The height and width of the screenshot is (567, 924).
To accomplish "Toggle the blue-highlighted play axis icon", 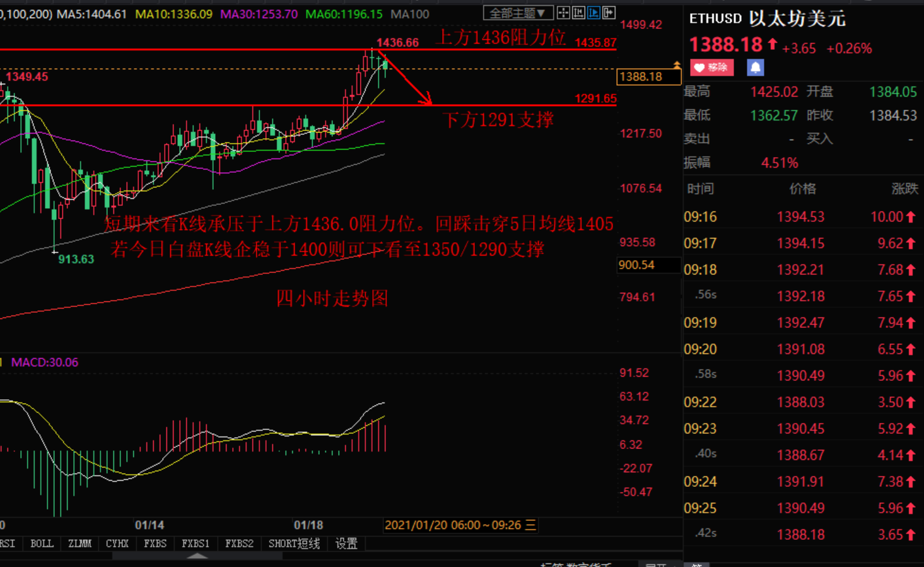I will 594,13.
